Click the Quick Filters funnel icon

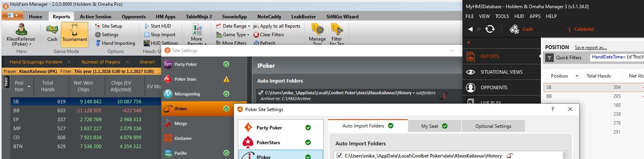549,58
